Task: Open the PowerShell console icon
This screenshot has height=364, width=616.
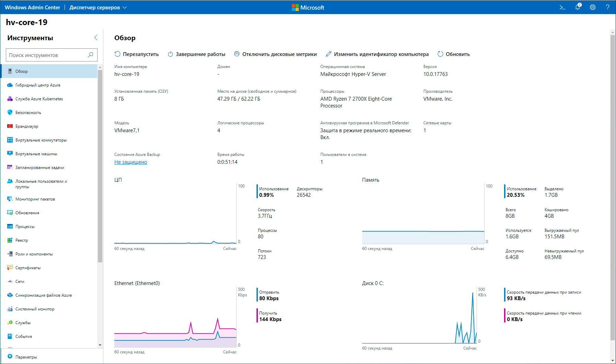Action: (562, 7)
